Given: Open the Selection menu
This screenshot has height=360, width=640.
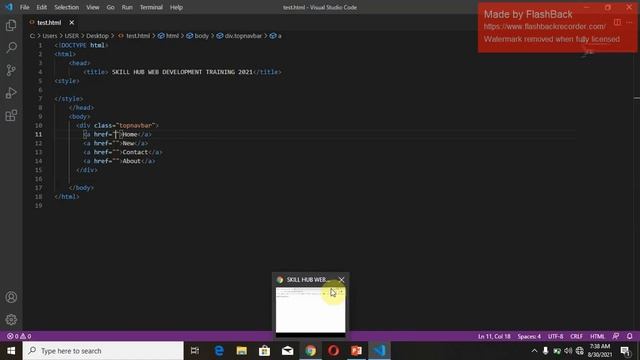Looking at the screenshot, I should [x=67, y=7].
